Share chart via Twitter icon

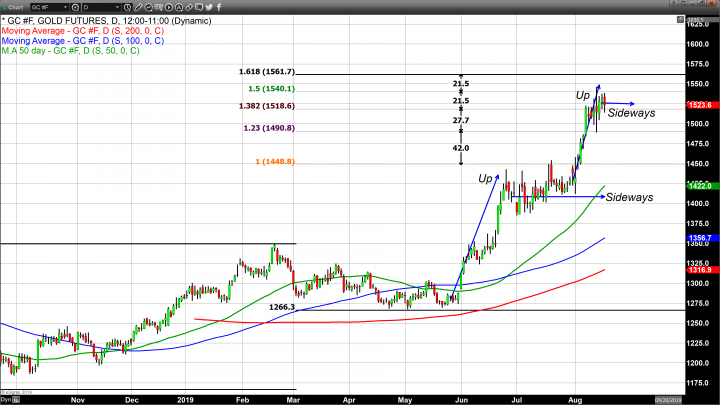[209, 7]
